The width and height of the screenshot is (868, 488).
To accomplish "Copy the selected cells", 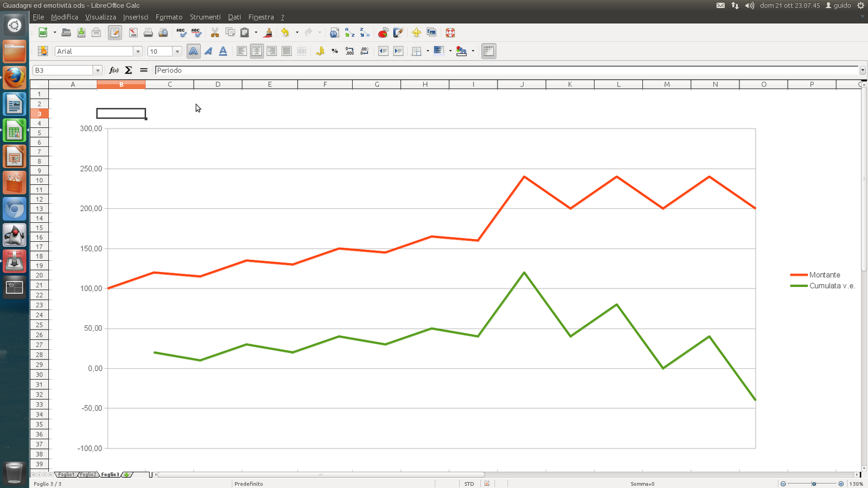I will pyautogui.click(x=230, y=33).
